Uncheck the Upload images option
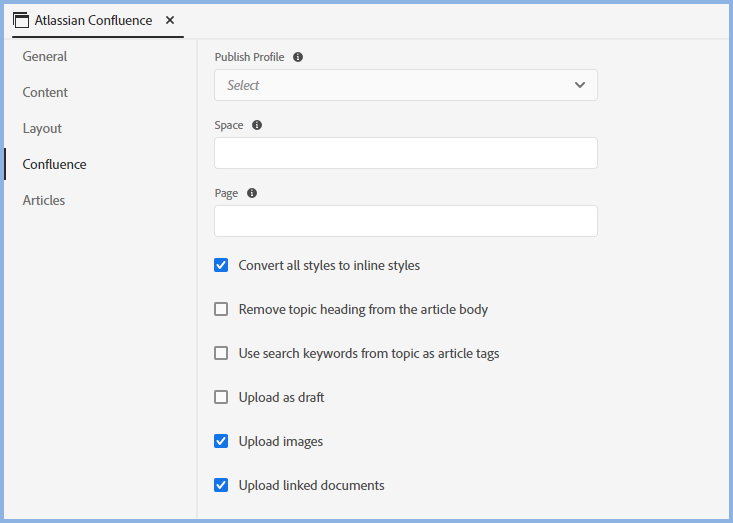The image size is (733, 523). [221, 441]
